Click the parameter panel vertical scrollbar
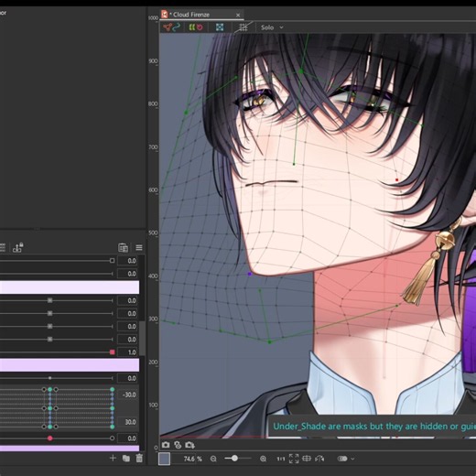The image size is (476, 476). 142,339
